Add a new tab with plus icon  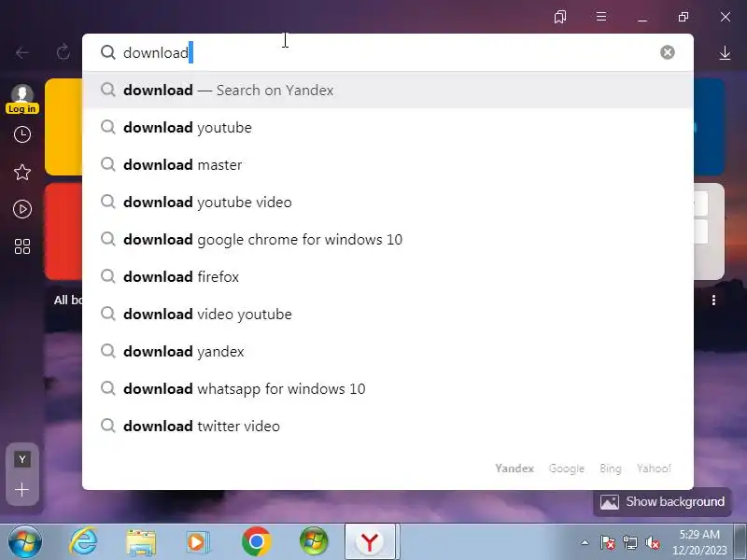(x=21, y=489)
